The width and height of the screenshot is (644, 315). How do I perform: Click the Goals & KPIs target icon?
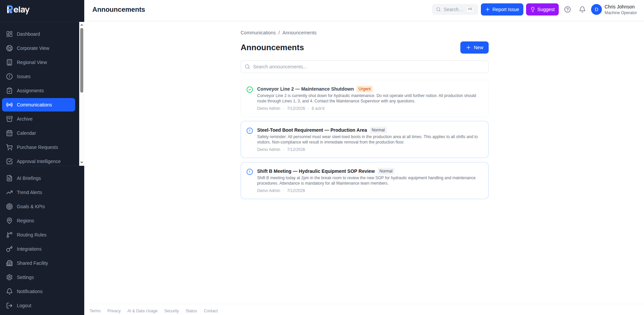pyautogui.click(x=9, y=207)
